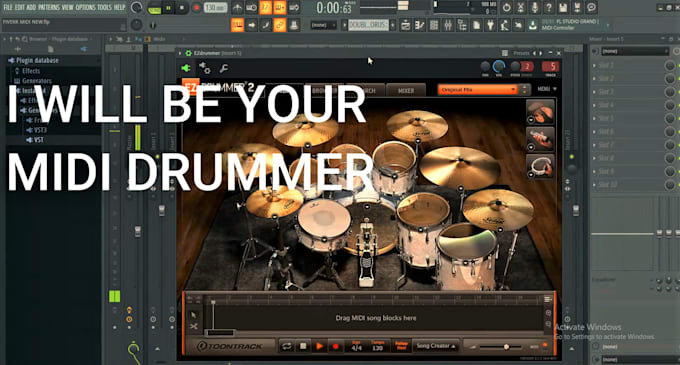Toggle the pattern/song mode switch
This screenshot has height=365, width=680.
point(154,8)
